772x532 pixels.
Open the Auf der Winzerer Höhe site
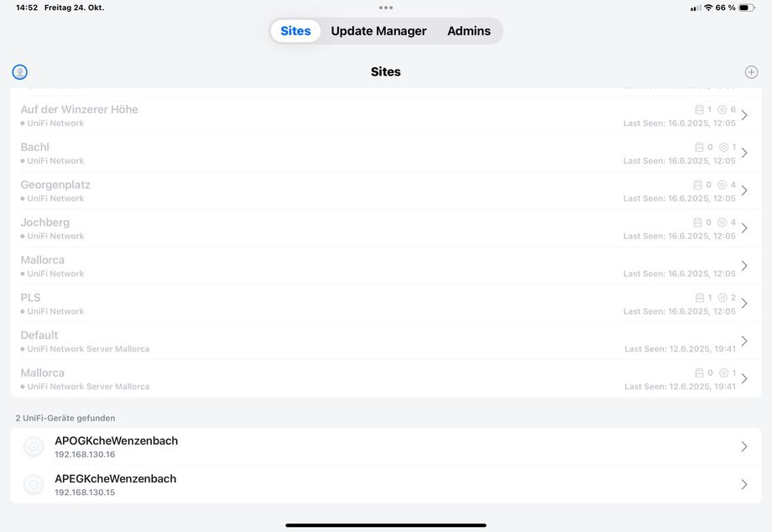click(336, 115)
